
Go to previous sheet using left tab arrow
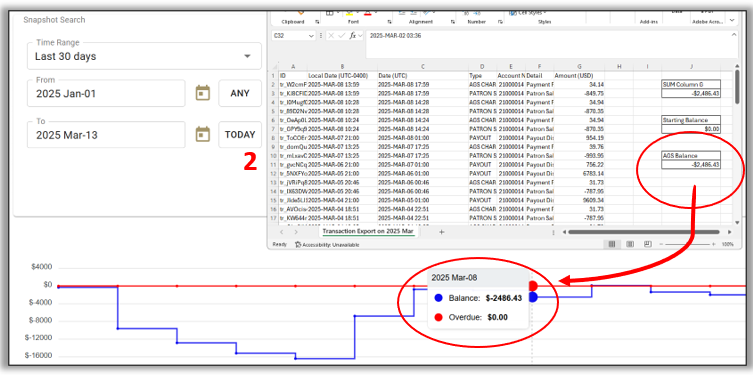click(x=282, y=232)
